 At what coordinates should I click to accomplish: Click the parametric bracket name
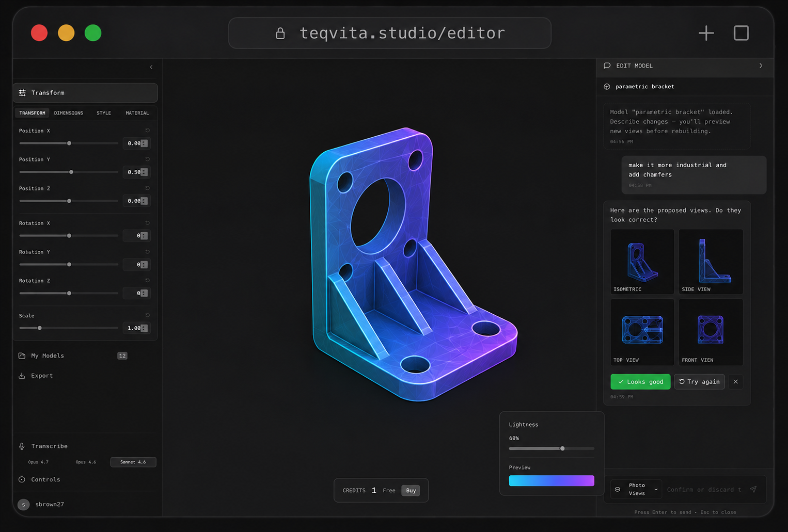(x=644, y=87)
